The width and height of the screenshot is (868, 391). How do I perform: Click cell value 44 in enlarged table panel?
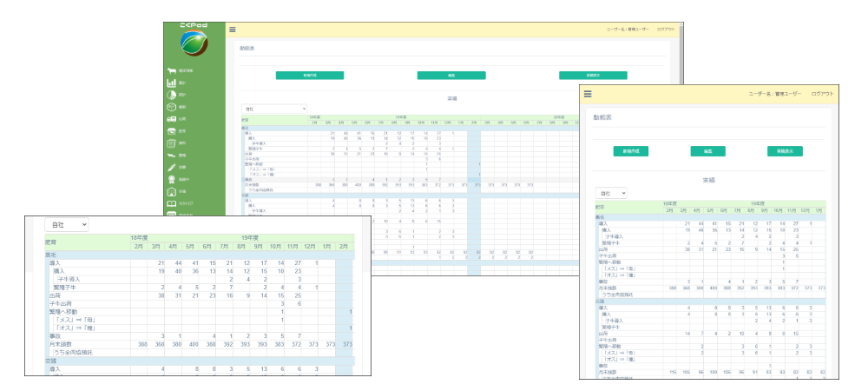point(178,263)
